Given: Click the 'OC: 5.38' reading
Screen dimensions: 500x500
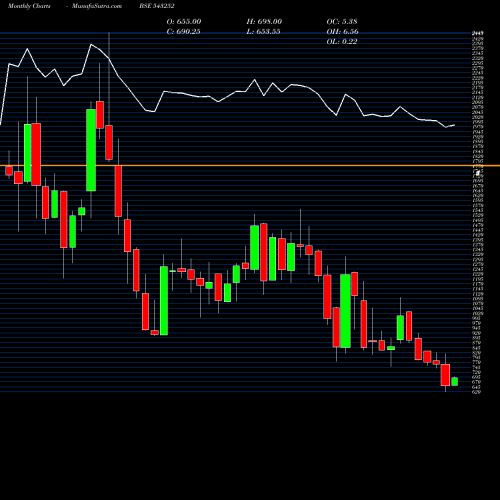Looking at the screenshot, I should click(x=342, y=21).
